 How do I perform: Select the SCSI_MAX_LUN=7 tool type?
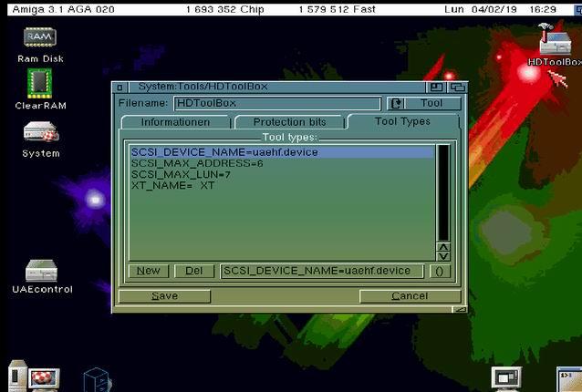tap(282, 174)
